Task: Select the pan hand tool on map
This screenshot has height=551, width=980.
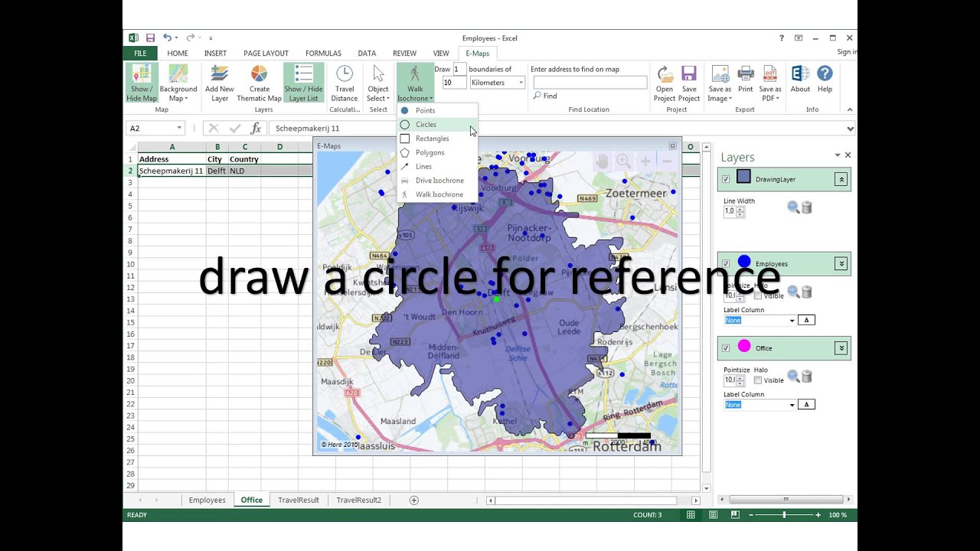Action: click(x=603, y=161)
